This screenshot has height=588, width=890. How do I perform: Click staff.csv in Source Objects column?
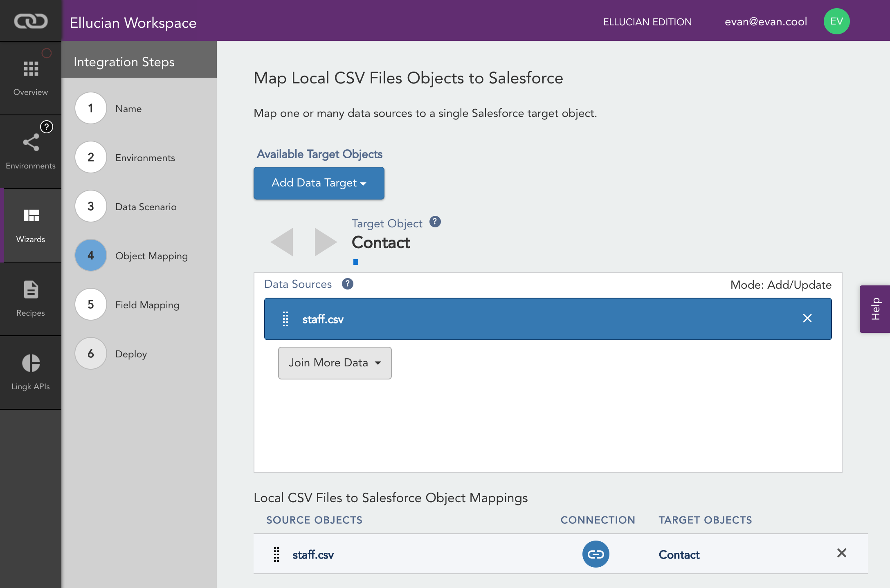coord(313,555)
